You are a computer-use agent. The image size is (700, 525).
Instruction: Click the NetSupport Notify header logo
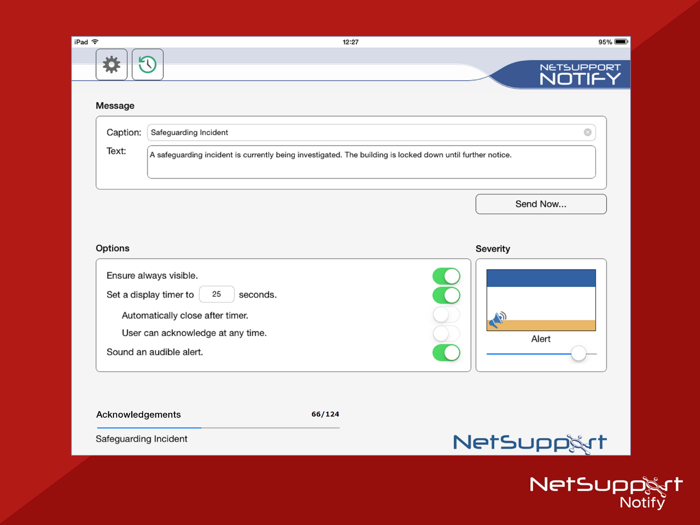point(580,74)
